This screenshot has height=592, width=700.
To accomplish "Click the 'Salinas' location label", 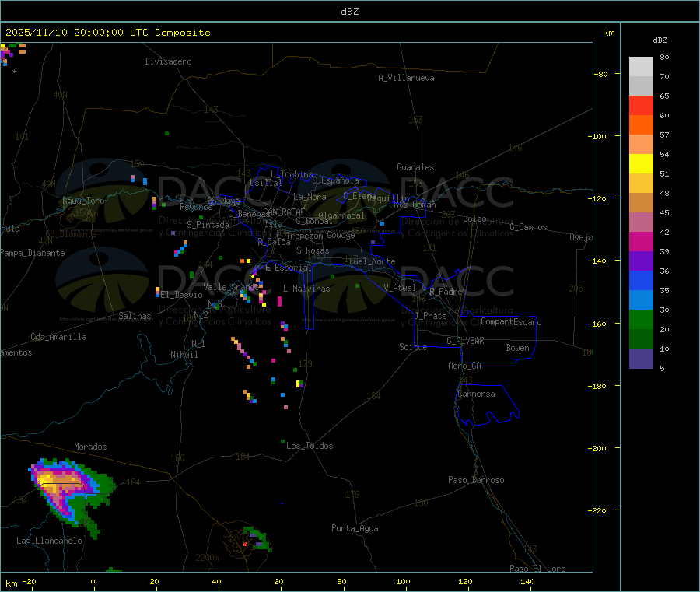I will 135,316.
